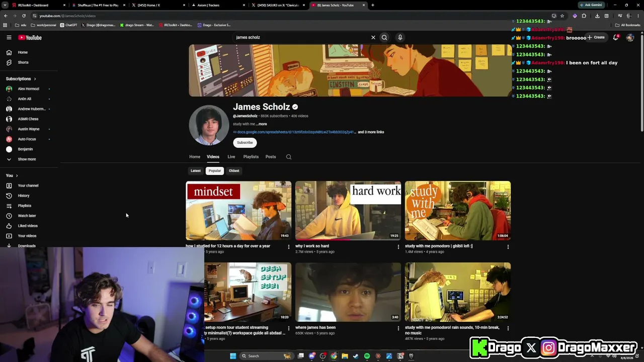The width and height of the screenshot is (644, 362).
Task: Go back in the browser
Action: pos(6,16)
